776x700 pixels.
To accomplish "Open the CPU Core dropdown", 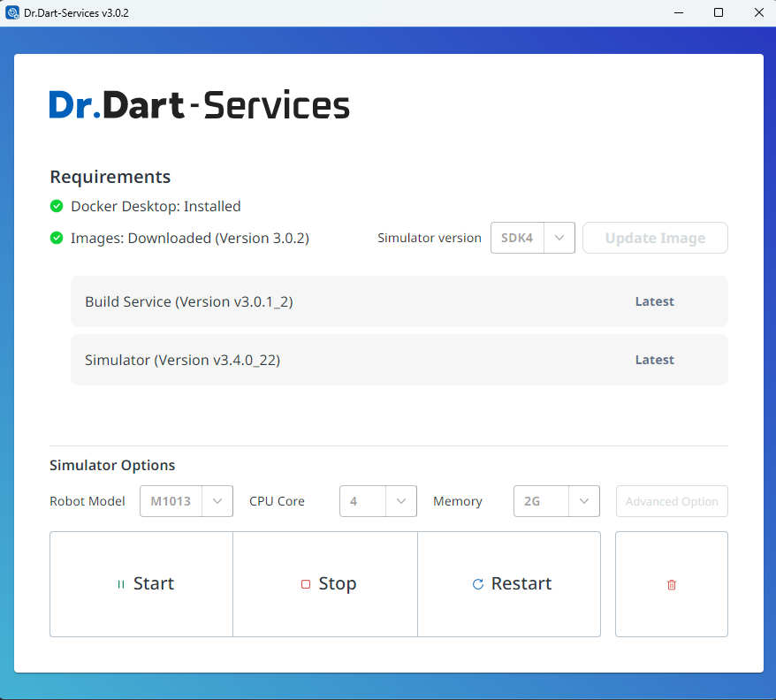I will pyautogui.click(x=377, y=501).
